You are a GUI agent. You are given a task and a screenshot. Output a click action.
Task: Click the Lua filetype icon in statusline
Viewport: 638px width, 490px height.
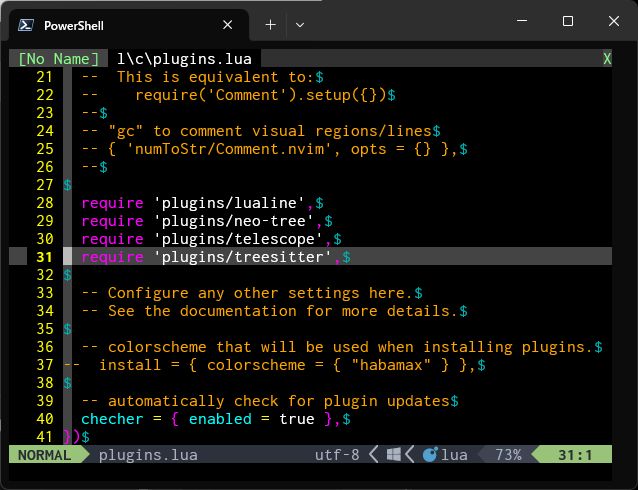point(429,455)
